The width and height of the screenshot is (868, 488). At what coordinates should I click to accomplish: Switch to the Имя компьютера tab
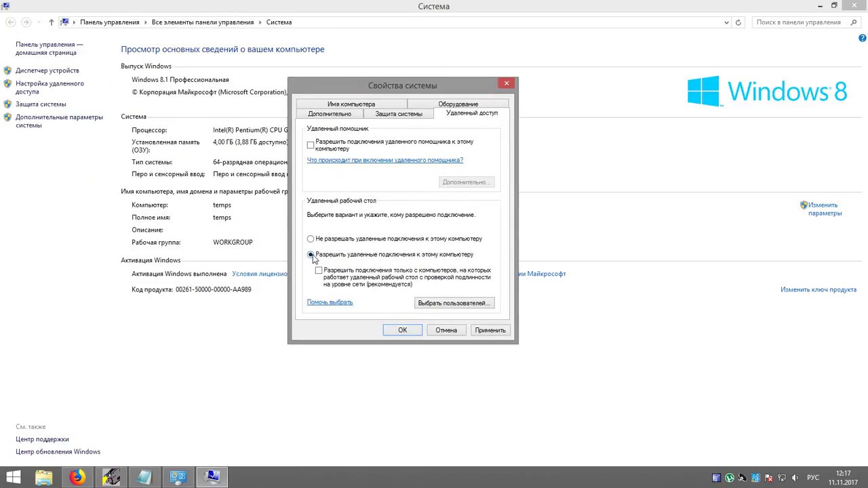click(351, 104)
